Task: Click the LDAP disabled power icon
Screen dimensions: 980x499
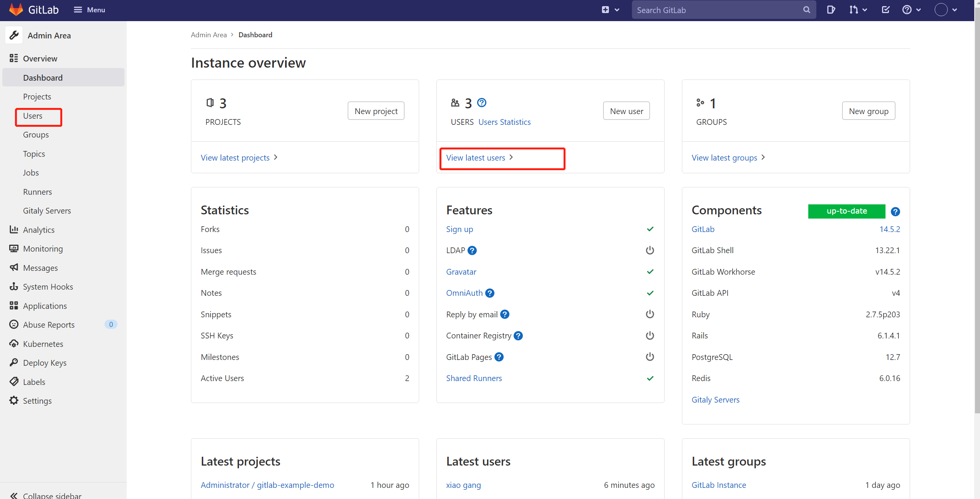Action: point(650,250)
